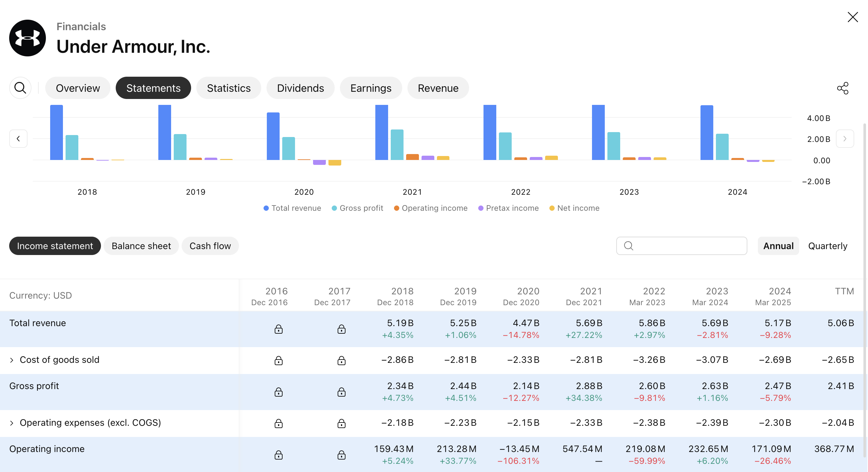Screen dimensions: 868x472
Task: Click the Currency: USD label
Action: pyautogui.click(x=40, y=295)
